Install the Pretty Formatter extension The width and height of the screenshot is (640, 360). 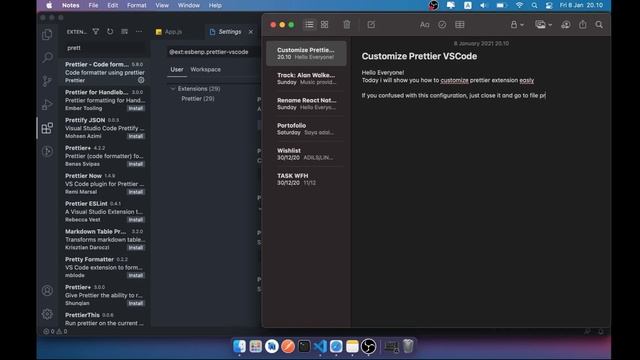(x=136, y=276)
